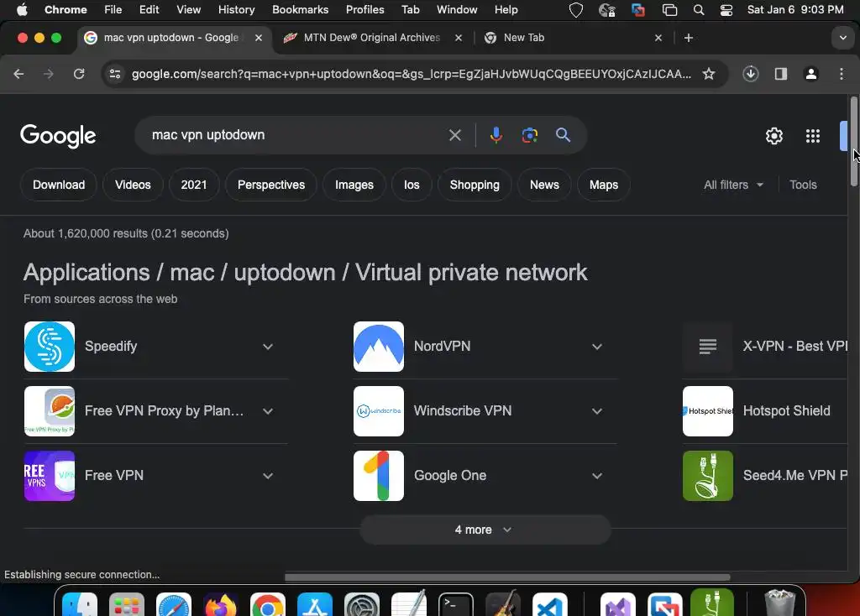Click the NordVPN app icon
This screenshot has height=616, width=860.
click(379, 347)
